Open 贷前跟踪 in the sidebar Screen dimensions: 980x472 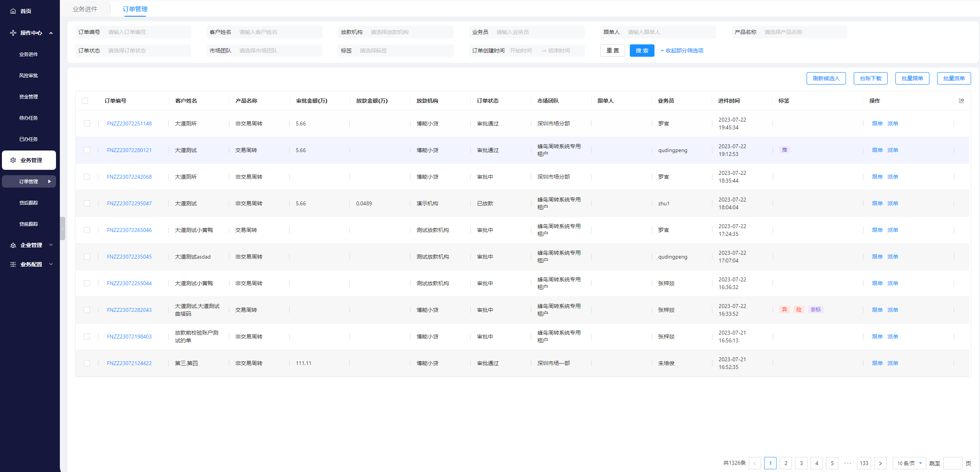(x=29, y=224)
